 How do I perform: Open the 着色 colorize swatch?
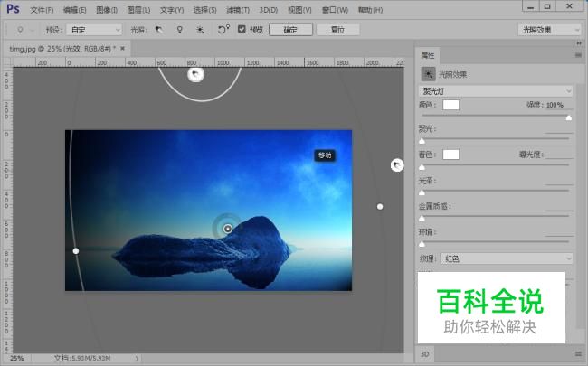click(x=450, y=155)
